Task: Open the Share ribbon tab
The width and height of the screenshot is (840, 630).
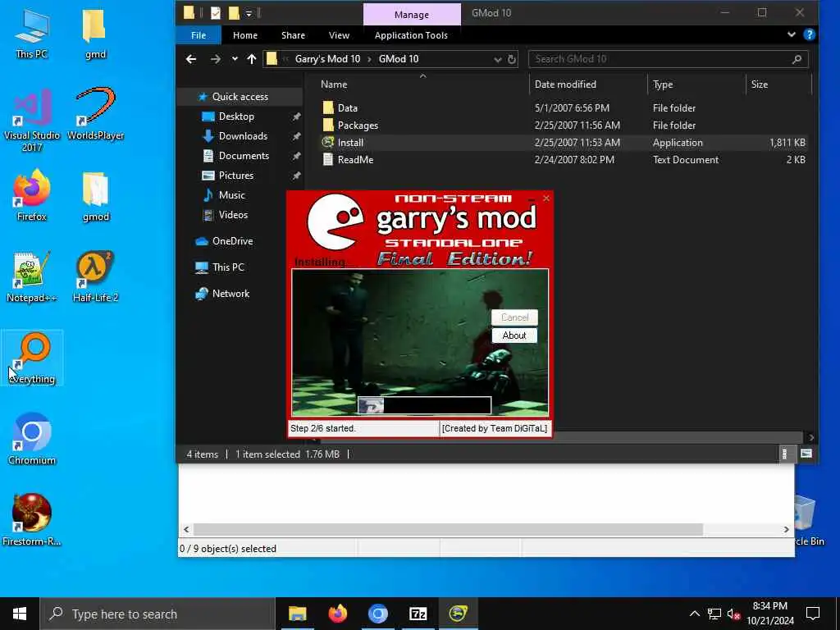Action: pos(293,35)
